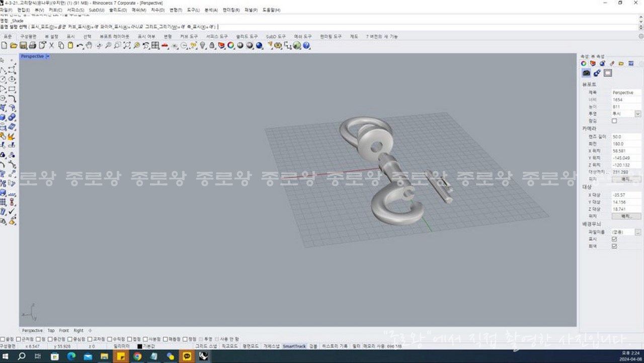Click the camera 위치 배치 button
644x363 pixels.
(626, 179)
